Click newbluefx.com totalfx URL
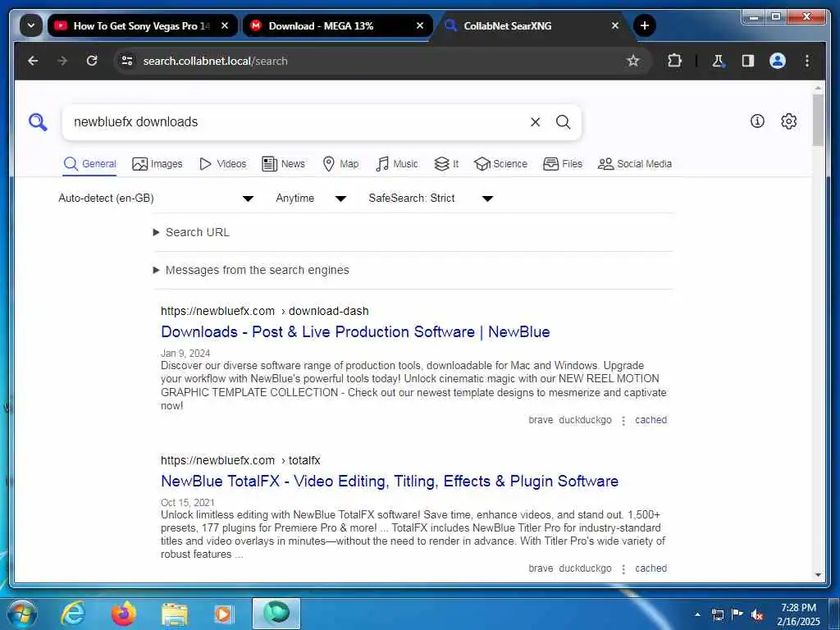The height and width of the screenshot is (630, 840). 240,460
